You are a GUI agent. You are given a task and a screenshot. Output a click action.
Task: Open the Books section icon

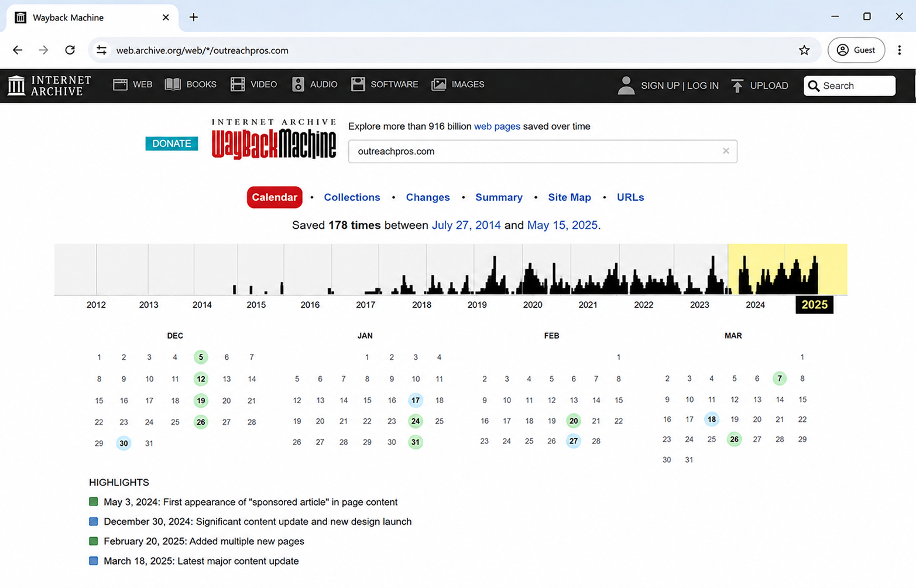coord(173,85)
